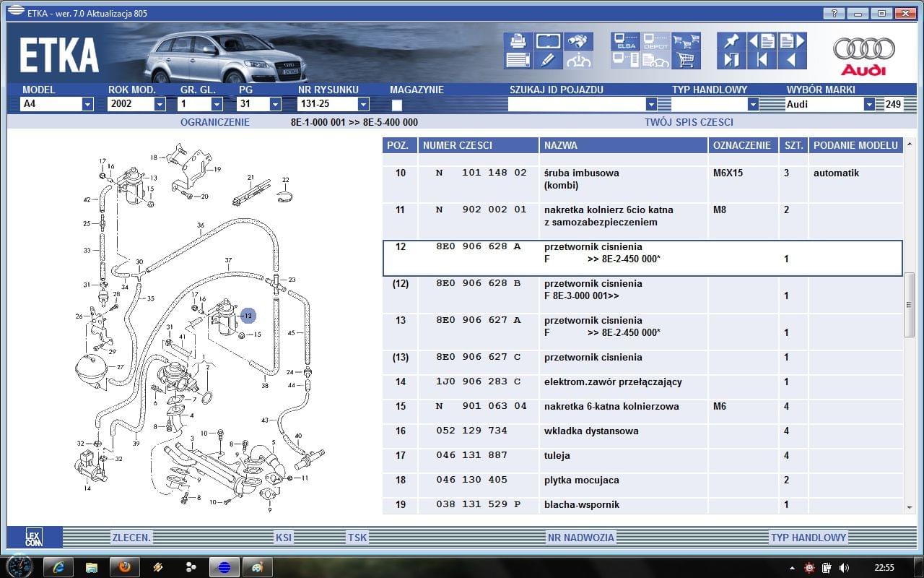The width and height of the screenshot is (924, 578).
Task: Go to next page with right-arrow document icon
Action: [791, 41]
